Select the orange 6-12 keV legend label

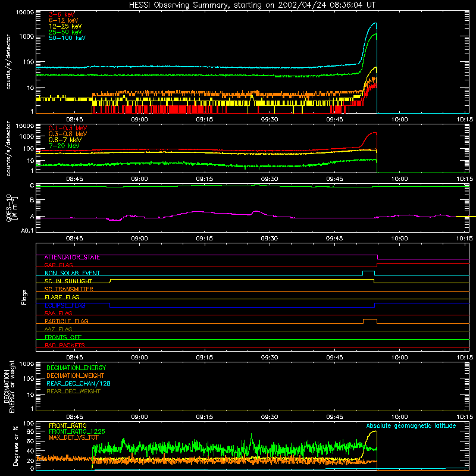(64, 20)
